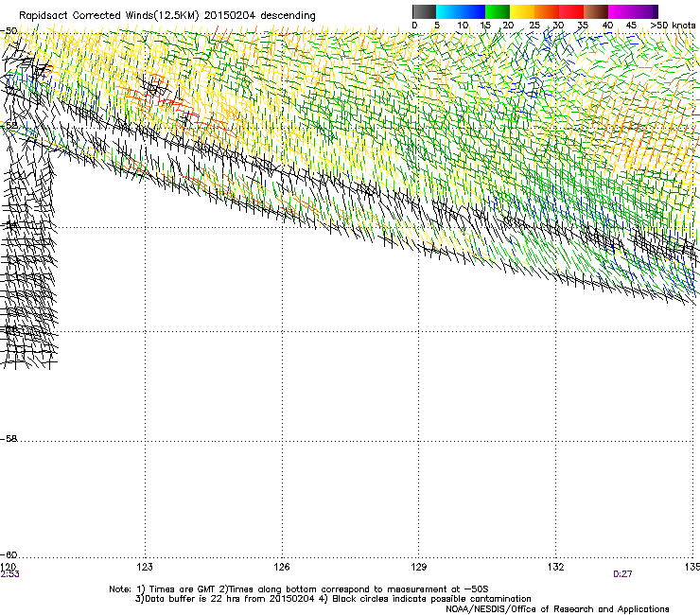This screenshot has height=615, width=700.
Task: Click the 126 longitude axis label
Action: [282, 567]
